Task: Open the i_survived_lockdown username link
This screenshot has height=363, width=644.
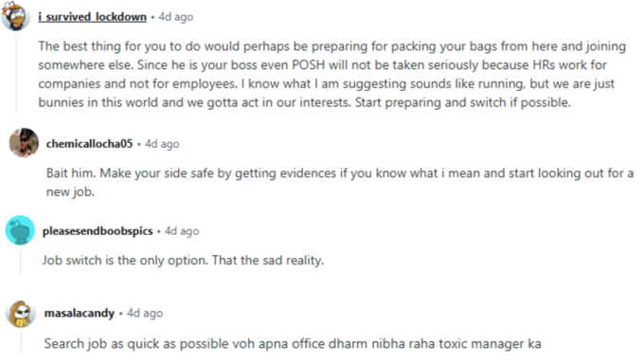Action: pos(93,17)
